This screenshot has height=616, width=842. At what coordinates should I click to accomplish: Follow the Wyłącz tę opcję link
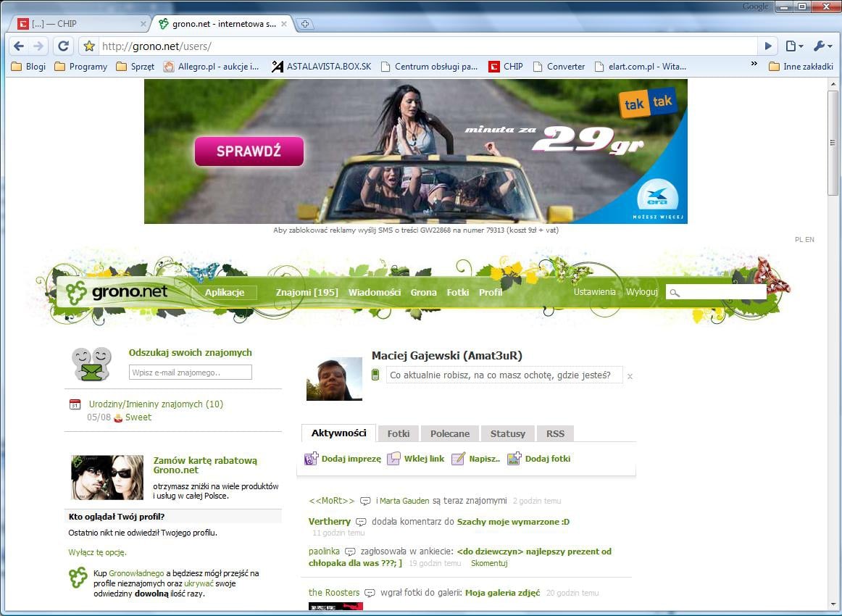tap(98, 552)
